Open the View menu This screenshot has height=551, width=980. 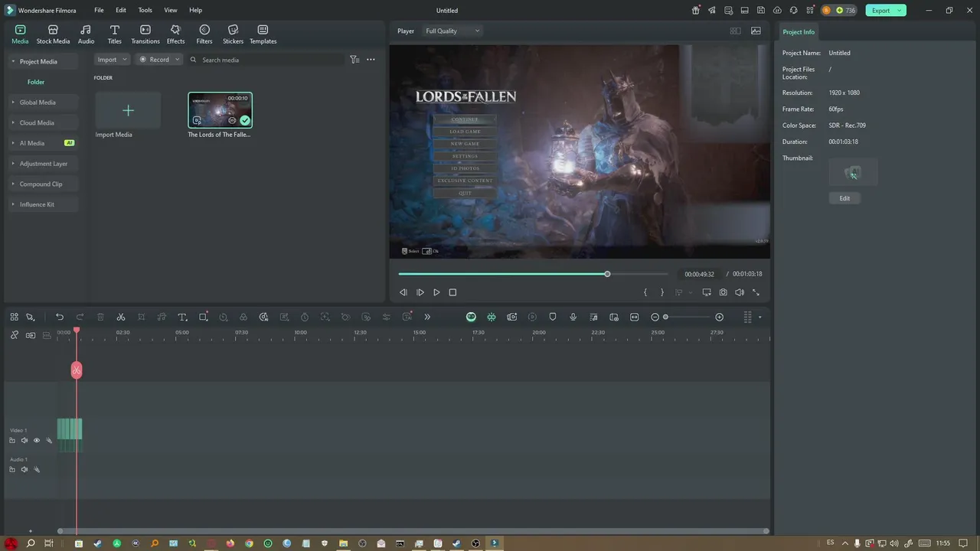click(x=170, y=10)
